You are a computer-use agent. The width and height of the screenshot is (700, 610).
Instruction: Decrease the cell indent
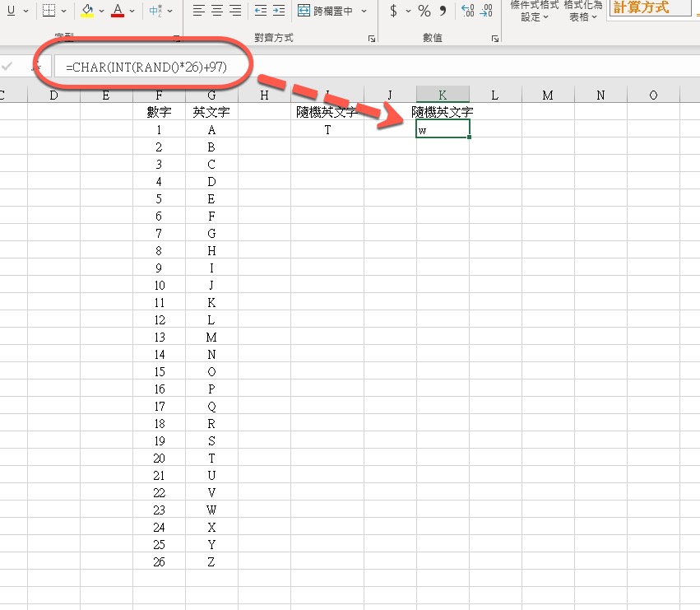point(261,10)
